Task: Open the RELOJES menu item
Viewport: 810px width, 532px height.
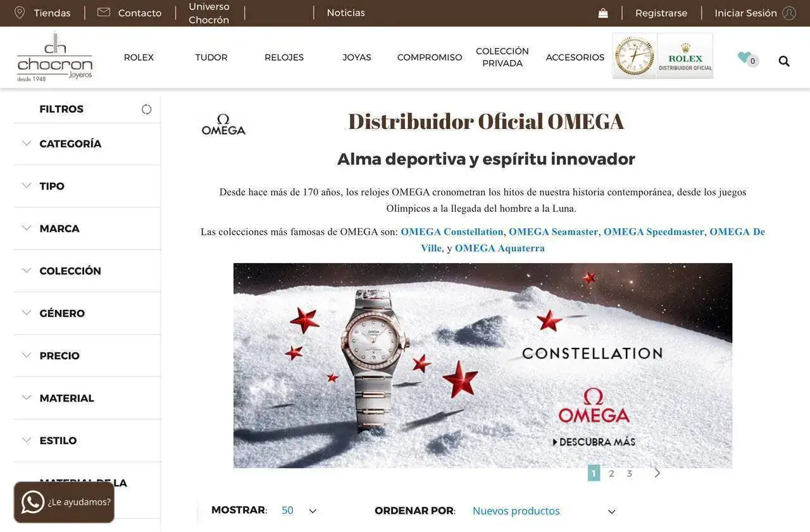Action: [x=284, y=58]
